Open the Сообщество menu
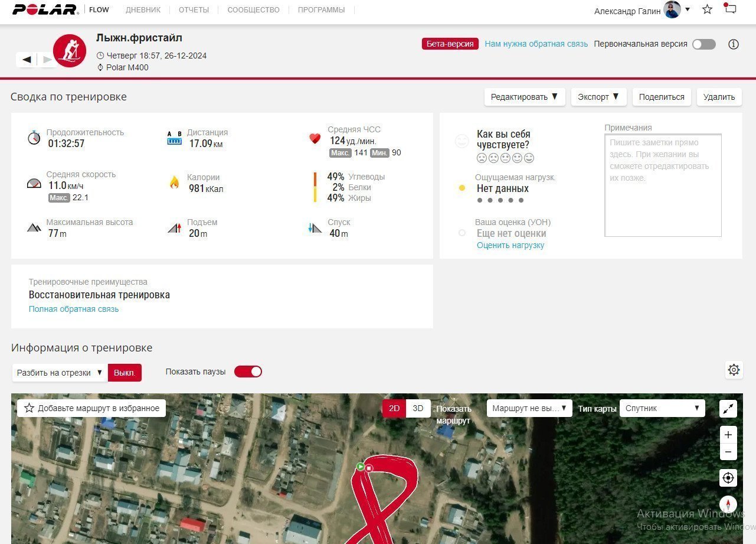The image size is (756, 544). (x=253, y=10)
